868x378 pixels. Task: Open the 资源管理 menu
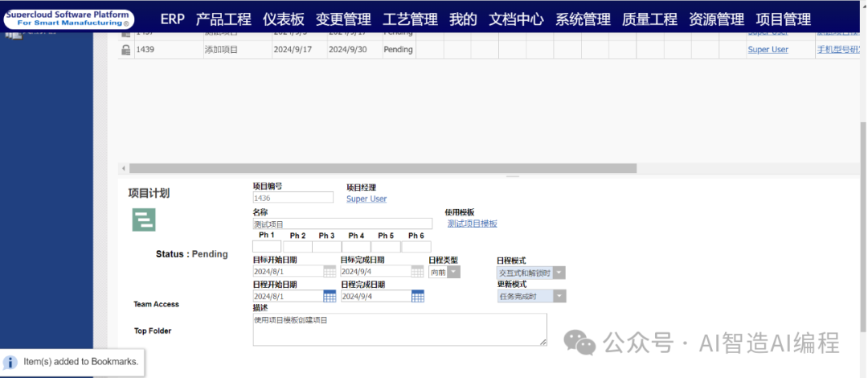(x=717, y=20)
